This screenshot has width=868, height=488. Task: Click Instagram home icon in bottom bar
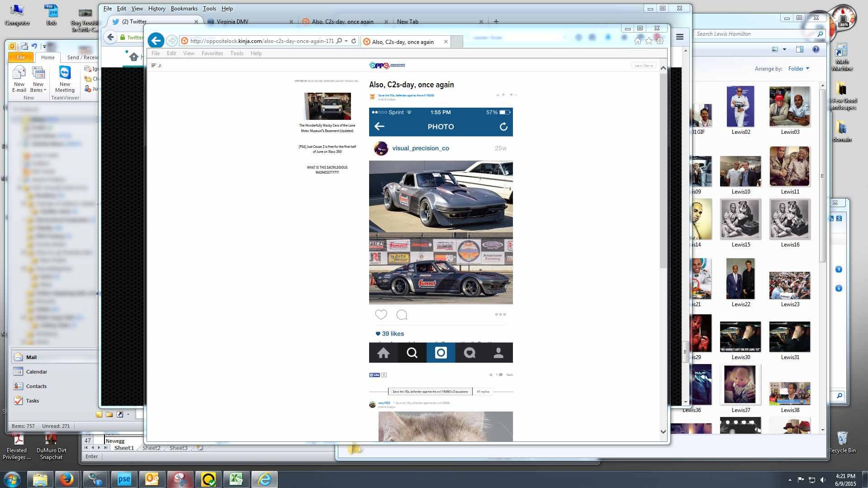(384, 353)
